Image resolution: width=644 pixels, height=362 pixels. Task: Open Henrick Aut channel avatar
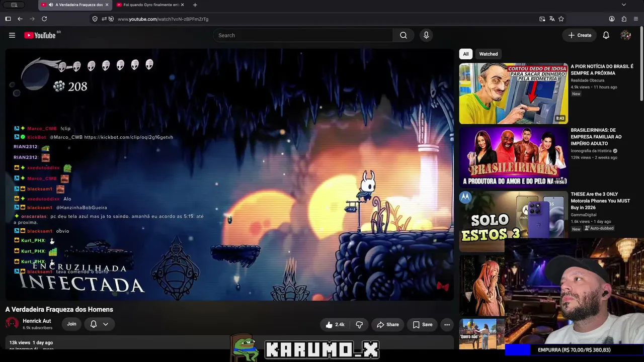(12, 324)
